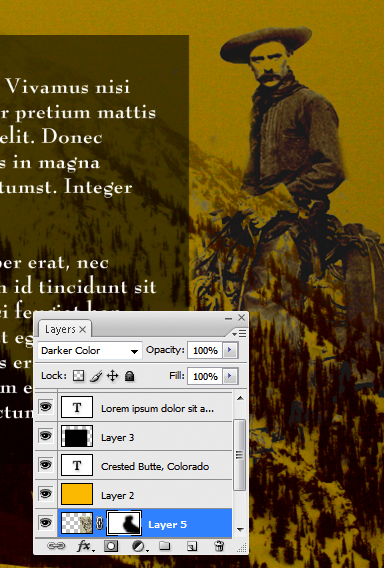Open the Fill slider arrow

[230, 376]
